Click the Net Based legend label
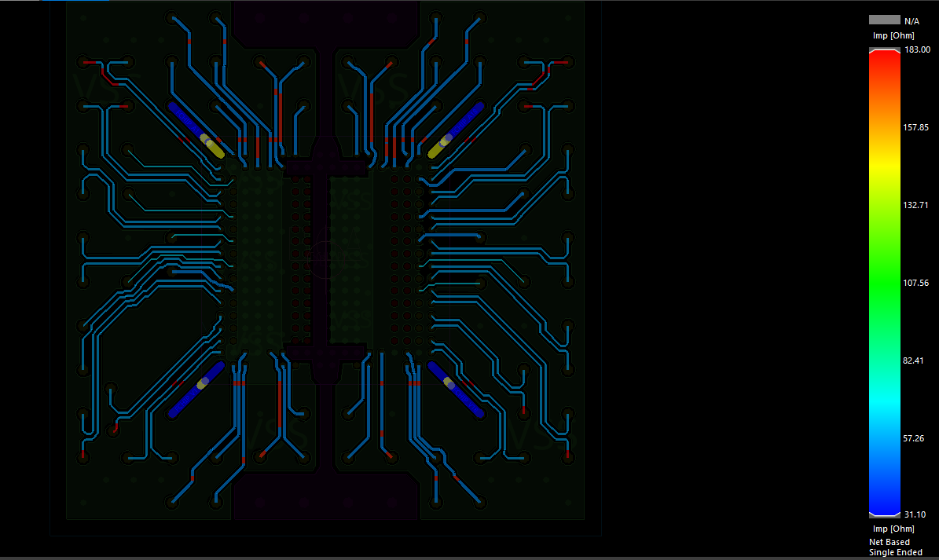 889,542
